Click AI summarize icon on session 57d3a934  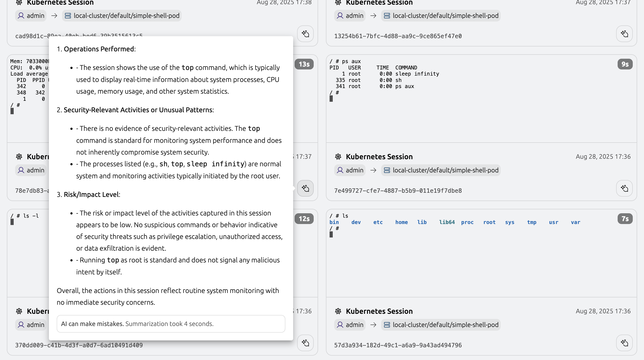624,343
